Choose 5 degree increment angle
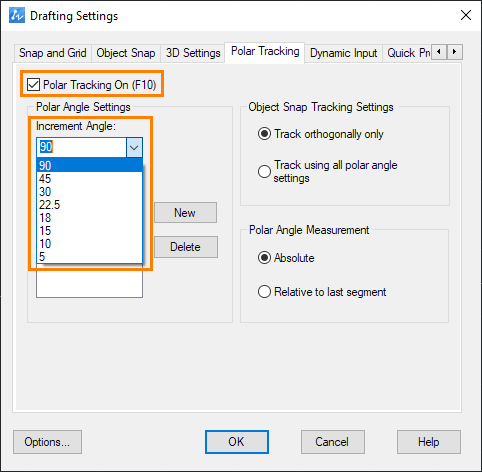Image resolution: width=482 pixels, height=472 pixels. point(89,257)
